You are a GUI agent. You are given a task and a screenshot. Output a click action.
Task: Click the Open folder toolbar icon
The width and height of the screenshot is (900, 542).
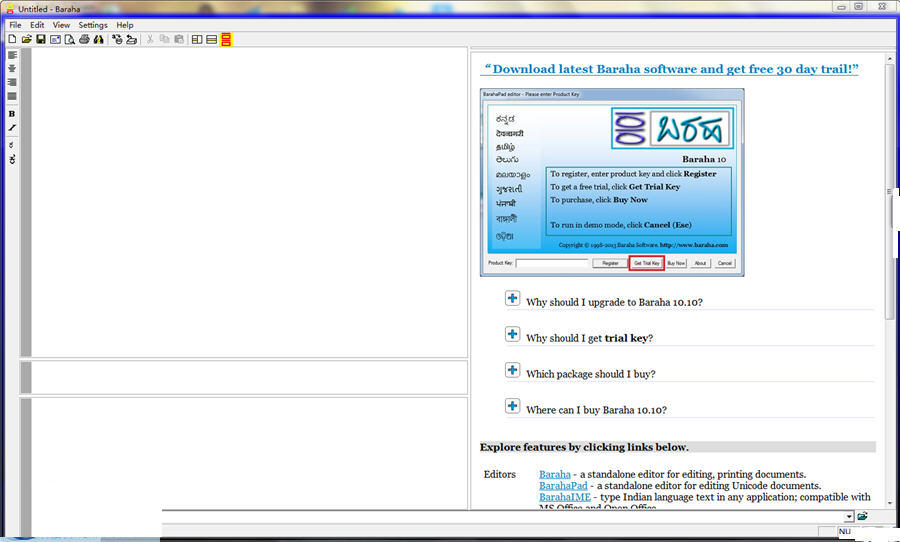(27, 39)
